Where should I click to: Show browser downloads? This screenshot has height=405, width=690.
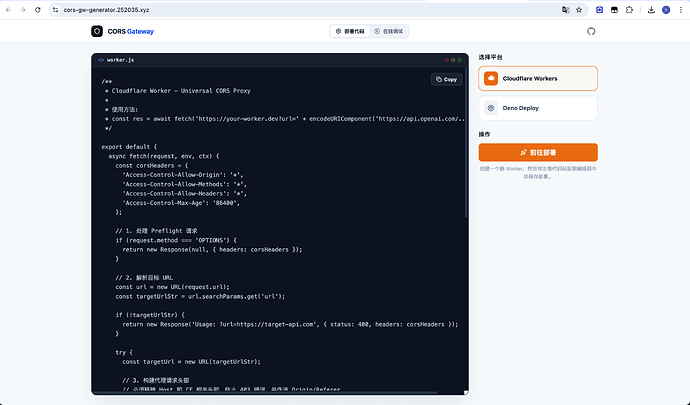pyautogui.click(x=651, y=10)
